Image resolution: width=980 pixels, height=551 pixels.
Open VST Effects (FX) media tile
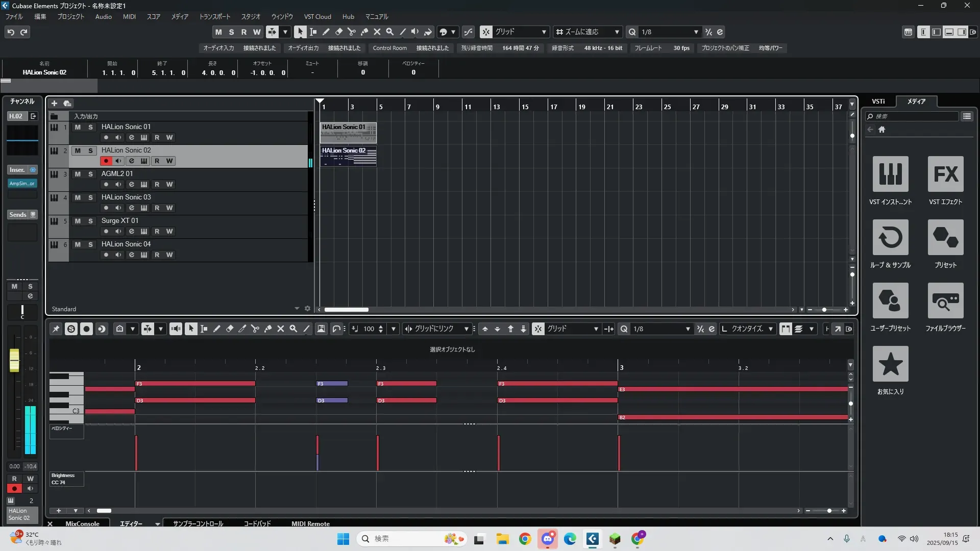click(945, 174)
